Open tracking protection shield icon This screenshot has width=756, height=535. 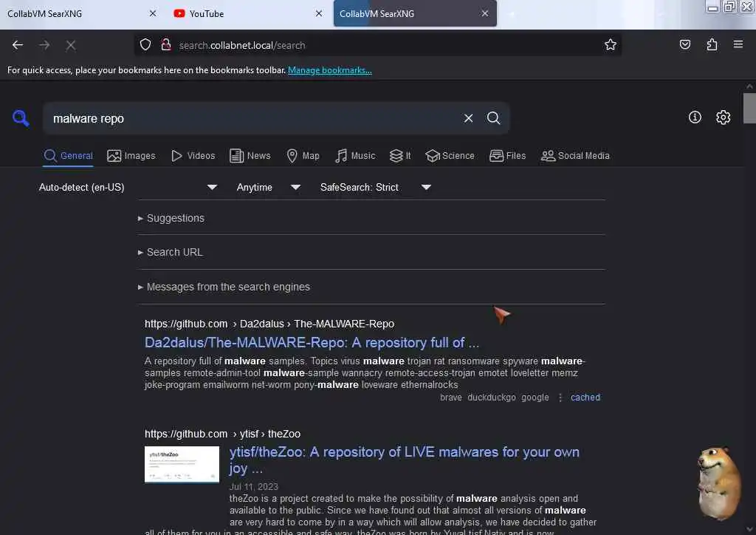[145, 45]
